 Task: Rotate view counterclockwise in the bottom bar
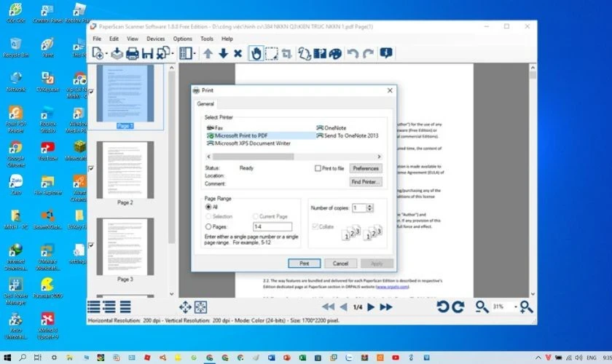[443, 307]
